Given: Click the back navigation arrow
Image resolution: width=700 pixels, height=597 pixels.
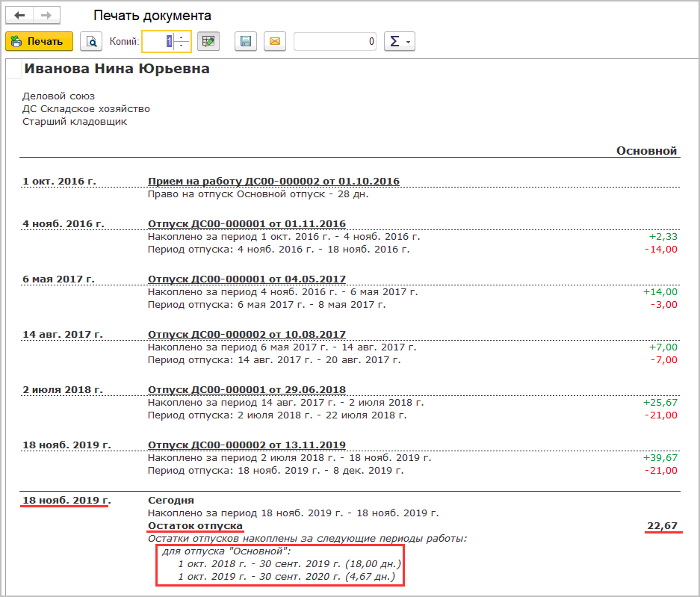Looking at the screenshot, I should pos(19,15).
